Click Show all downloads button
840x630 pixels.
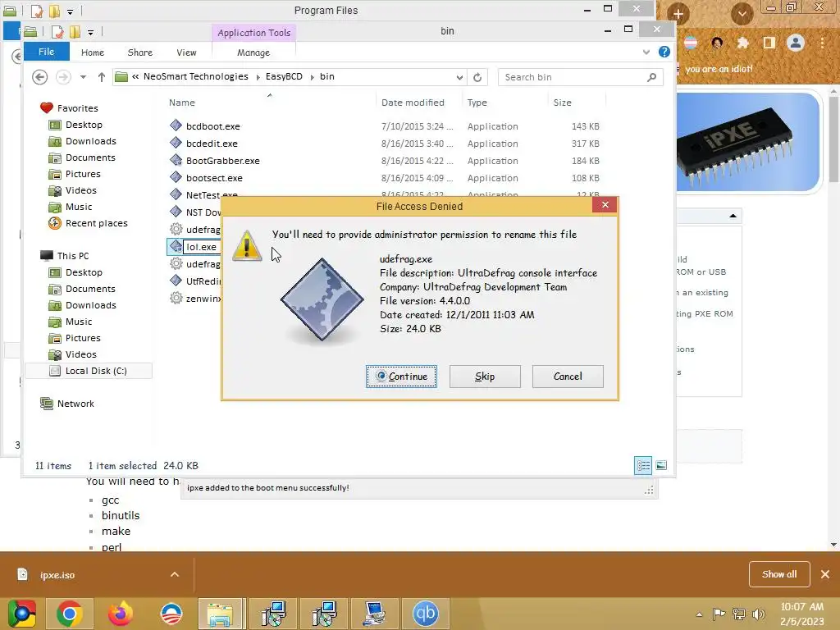(779, 574)
